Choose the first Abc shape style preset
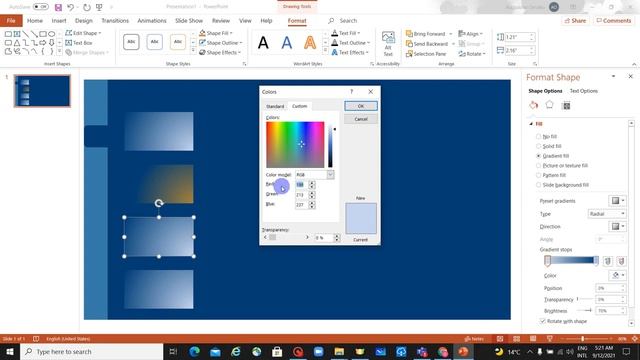Image resolution: width=640 pixels, height=360 pixels. click(131, 42)
